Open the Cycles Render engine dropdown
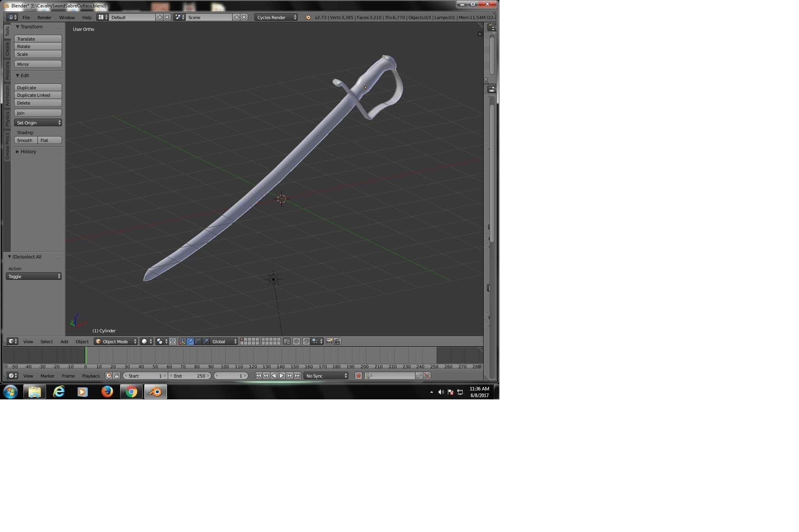This screenshot has width=799, height=532. [276, 18]
